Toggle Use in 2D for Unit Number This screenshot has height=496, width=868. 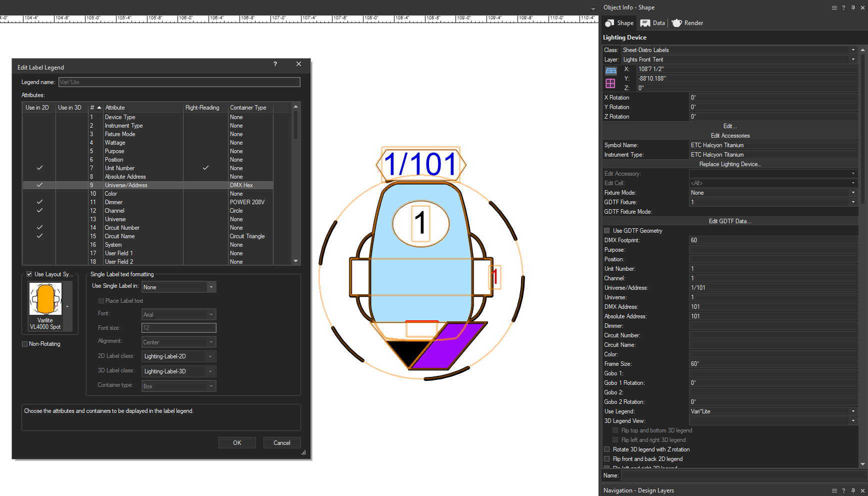click(39, 168)
